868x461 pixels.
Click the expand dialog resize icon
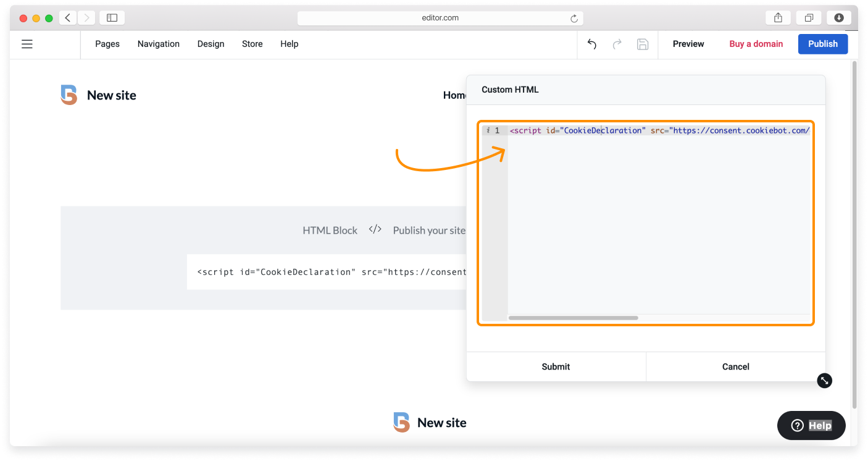click(x=825, y=381)
